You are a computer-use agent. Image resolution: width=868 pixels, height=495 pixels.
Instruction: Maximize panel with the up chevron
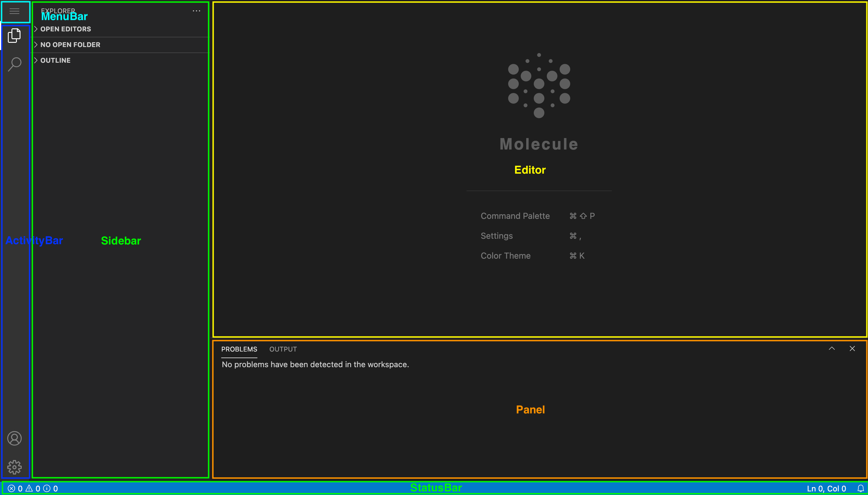coord(832,348)
